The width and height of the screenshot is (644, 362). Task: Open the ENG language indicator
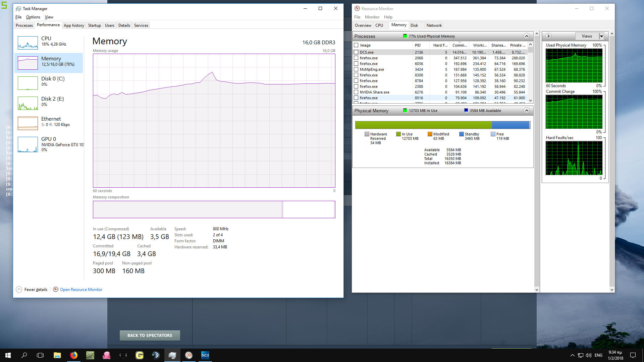598,355
